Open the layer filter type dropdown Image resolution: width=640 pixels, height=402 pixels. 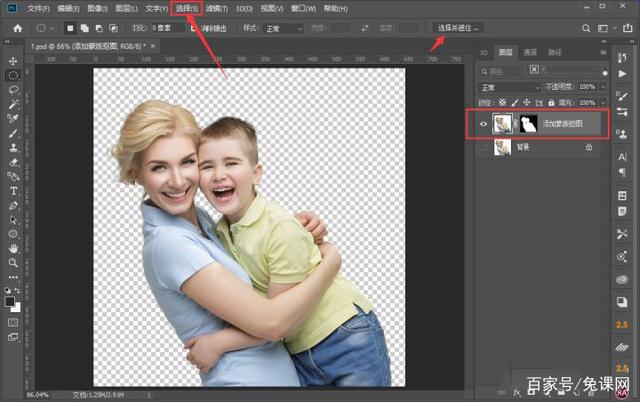point(502,71)
